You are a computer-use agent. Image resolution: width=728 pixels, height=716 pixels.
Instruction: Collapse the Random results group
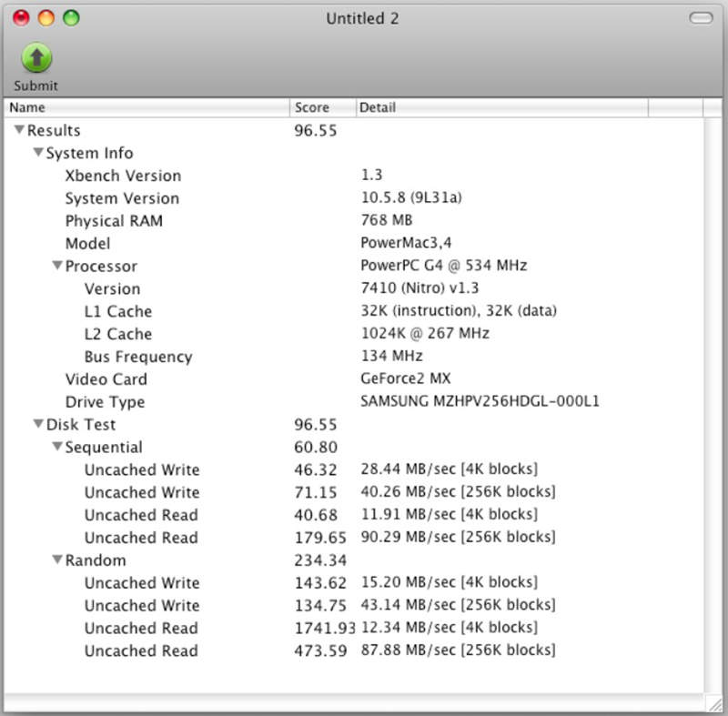point(56,560)
